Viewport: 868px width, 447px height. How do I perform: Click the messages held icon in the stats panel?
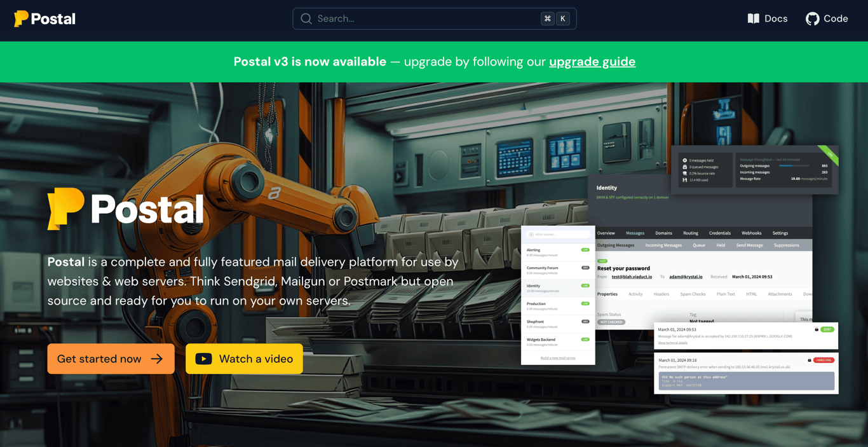(x=684, y=160)
